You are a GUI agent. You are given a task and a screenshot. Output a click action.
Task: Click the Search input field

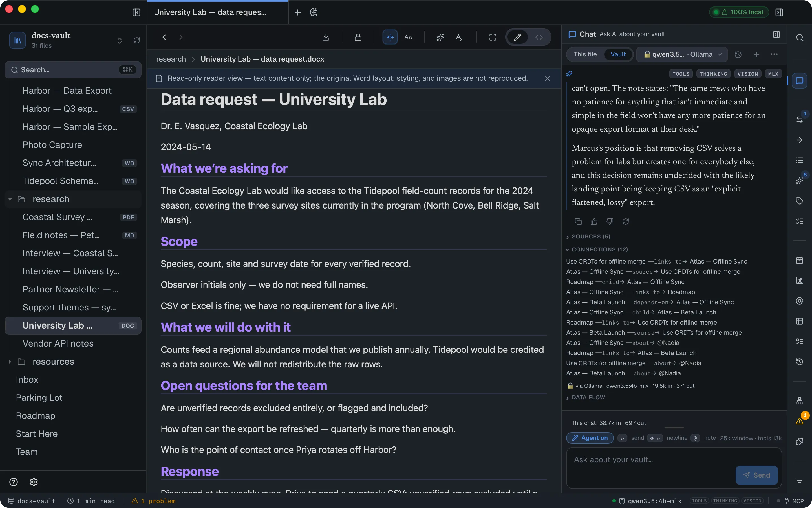73,70
